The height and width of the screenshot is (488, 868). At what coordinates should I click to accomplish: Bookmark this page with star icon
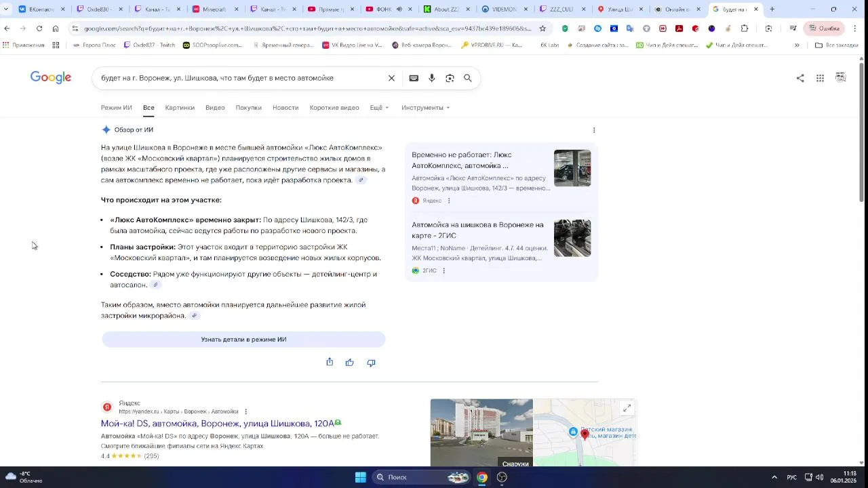542,28
